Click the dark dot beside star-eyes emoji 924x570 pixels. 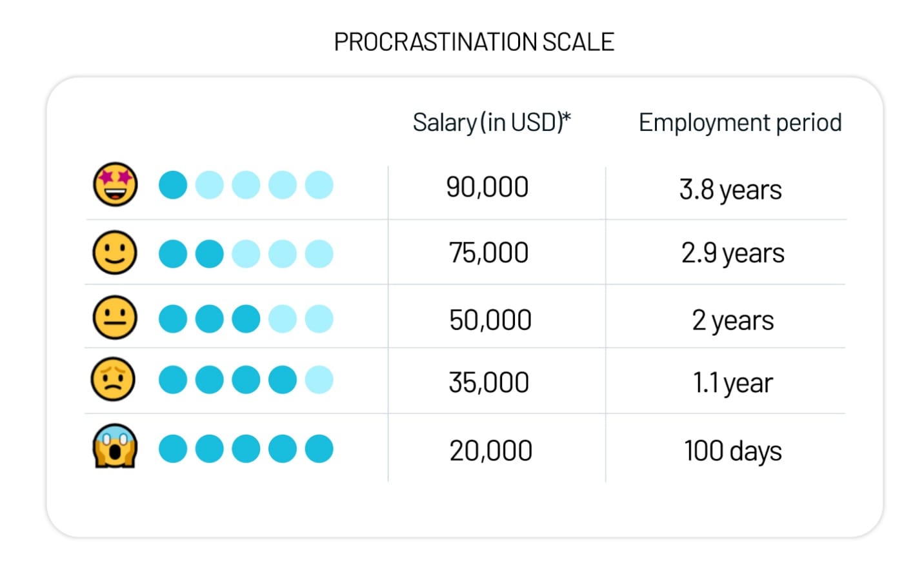click(173, 185)
